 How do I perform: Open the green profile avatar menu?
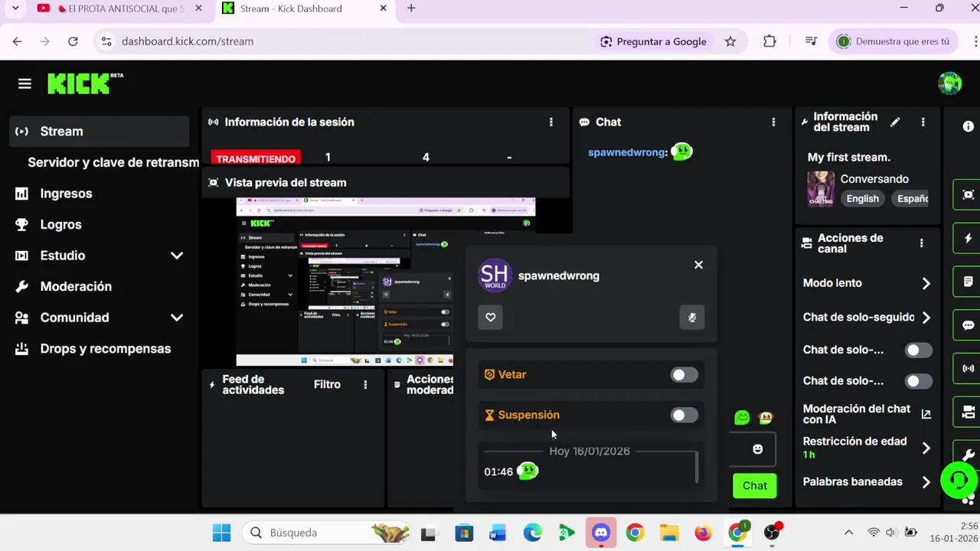click(949, 83)
